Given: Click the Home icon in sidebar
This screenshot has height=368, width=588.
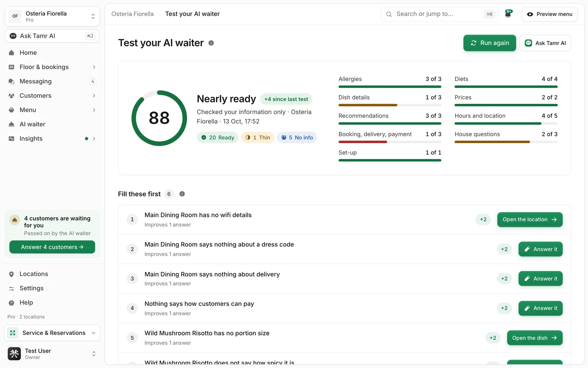Looking at the screenshot, I should click(x=11, y=53).
